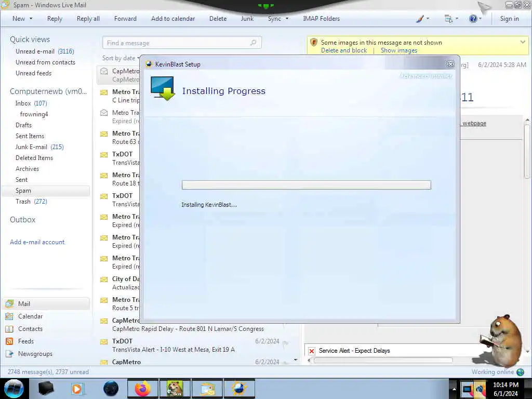Screen dimensions: 532x399
Task: Click the Working online globe icon
Action: point(520,372)
